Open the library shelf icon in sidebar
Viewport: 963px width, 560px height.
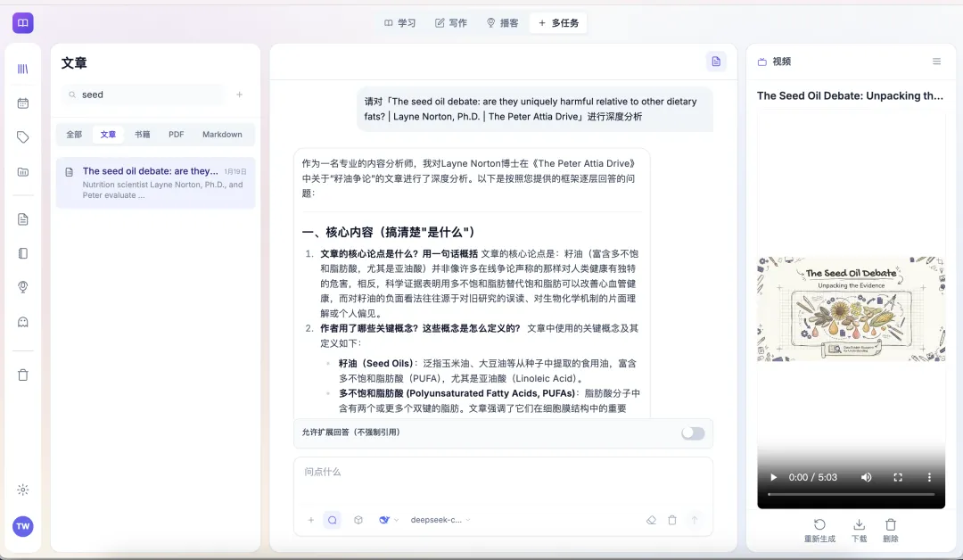[x=22, y=69]
